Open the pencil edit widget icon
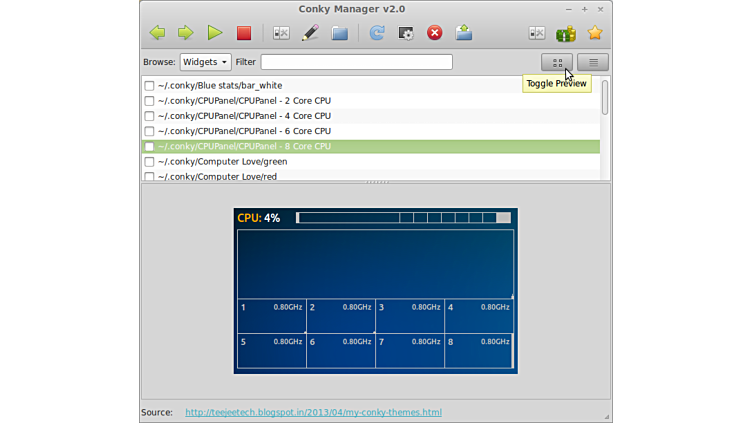 click(x=310, y=33)
